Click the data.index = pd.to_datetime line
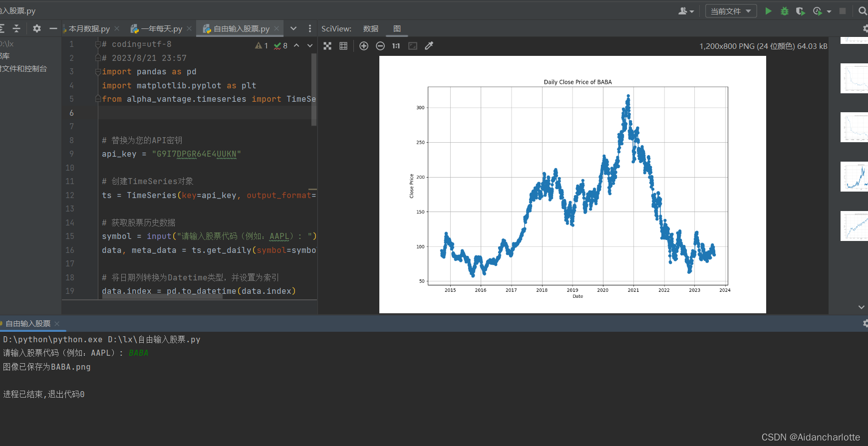The image size is (868, 446). coord(199,291)
